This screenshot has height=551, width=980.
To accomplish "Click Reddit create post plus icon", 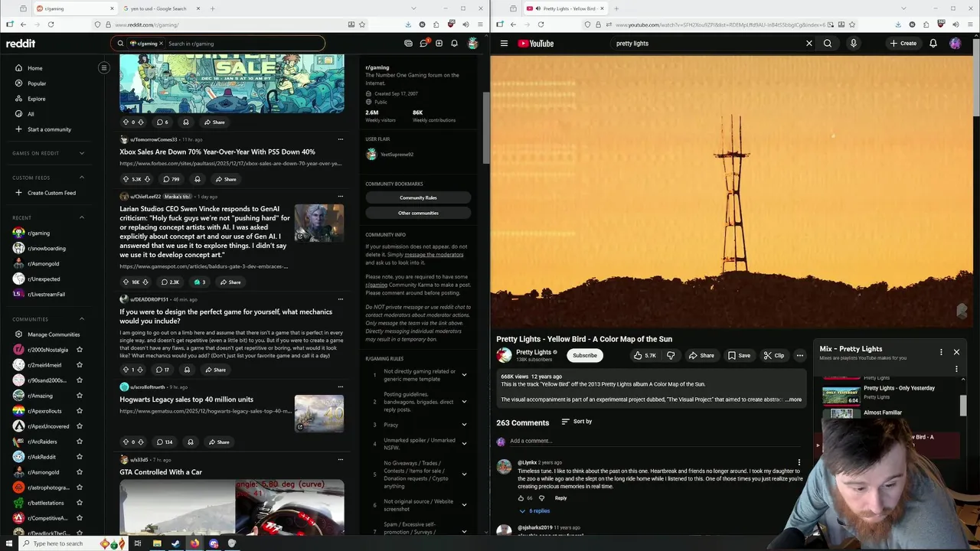I will tap(439, 44).
